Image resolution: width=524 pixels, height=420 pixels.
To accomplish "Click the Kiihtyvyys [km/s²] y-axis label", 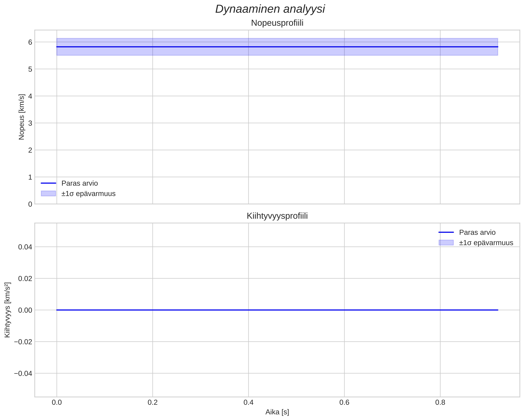I will pyautogui.click(x=7, y=310).
